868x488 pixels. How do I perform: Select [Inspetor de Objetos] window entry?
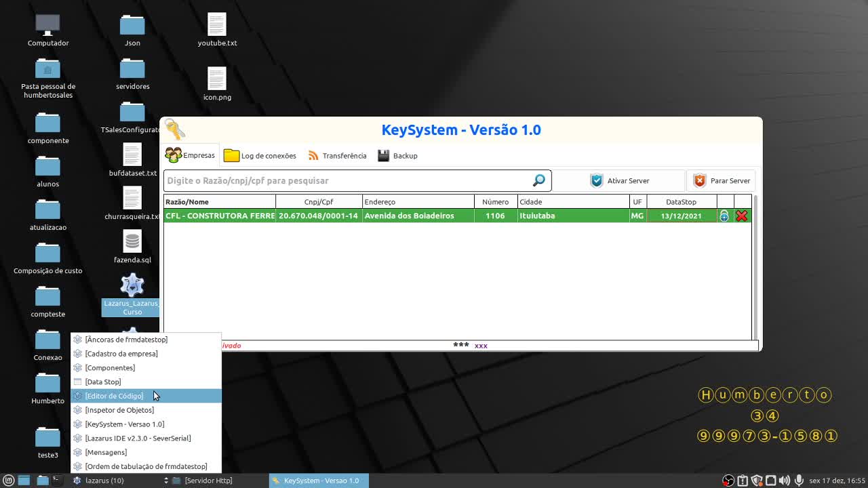point(146,410)
